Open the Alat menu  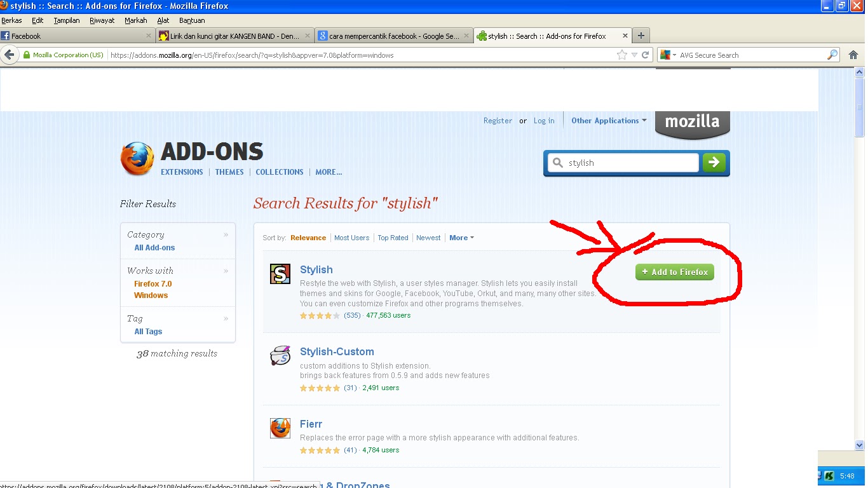pyautogui.click(x=163, y=20)
